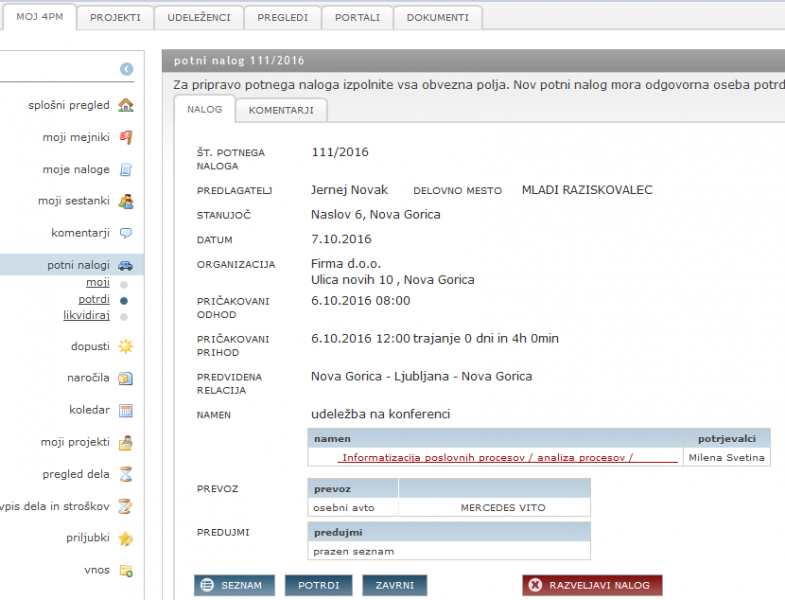
Task: Click the Milena Svetina approver cell
Action: tap(726, 457)
